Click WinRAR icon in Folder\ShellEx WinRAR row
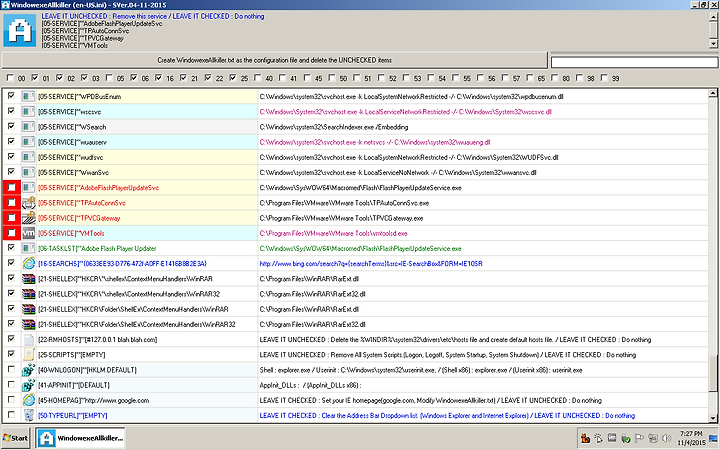Image resolution: width=720 pixels, height=450 pixels. click(x=28, y=309)
